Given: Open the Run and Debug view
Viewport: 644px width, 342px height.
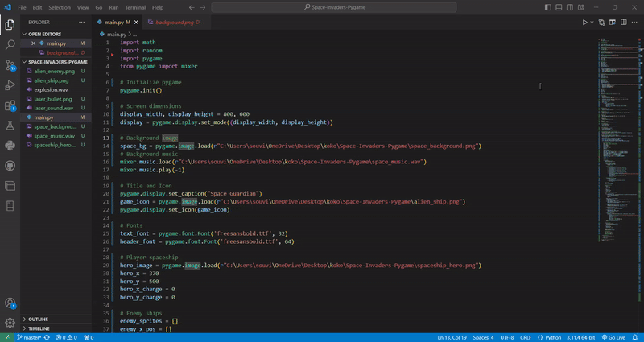Looking at the screenshot, I should point(10,85).
